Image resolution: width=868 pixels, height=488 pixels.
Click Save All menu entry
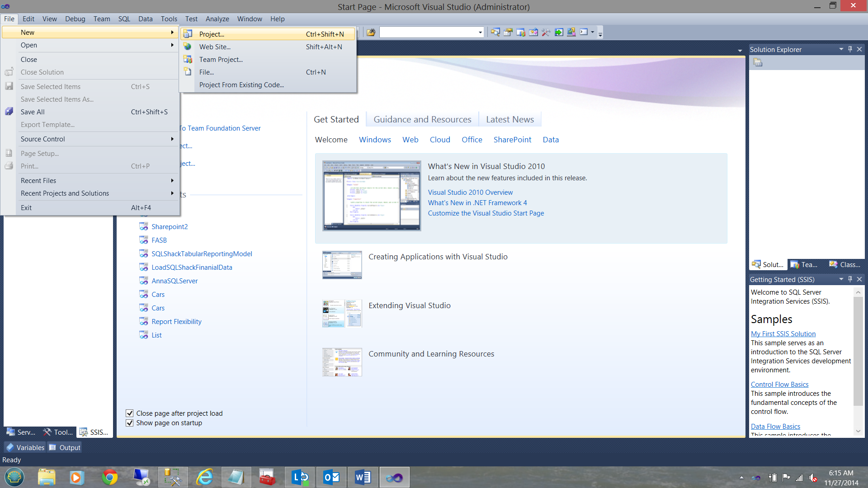tap(33, 112)
